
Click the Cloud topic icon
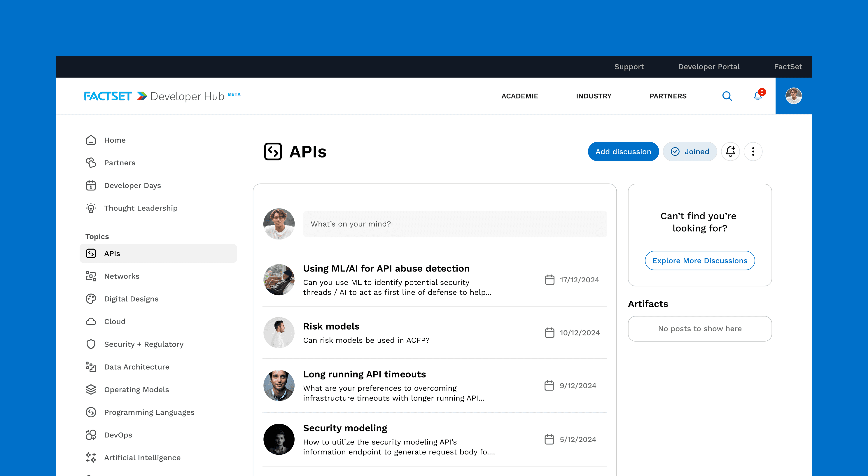[91, 321]
